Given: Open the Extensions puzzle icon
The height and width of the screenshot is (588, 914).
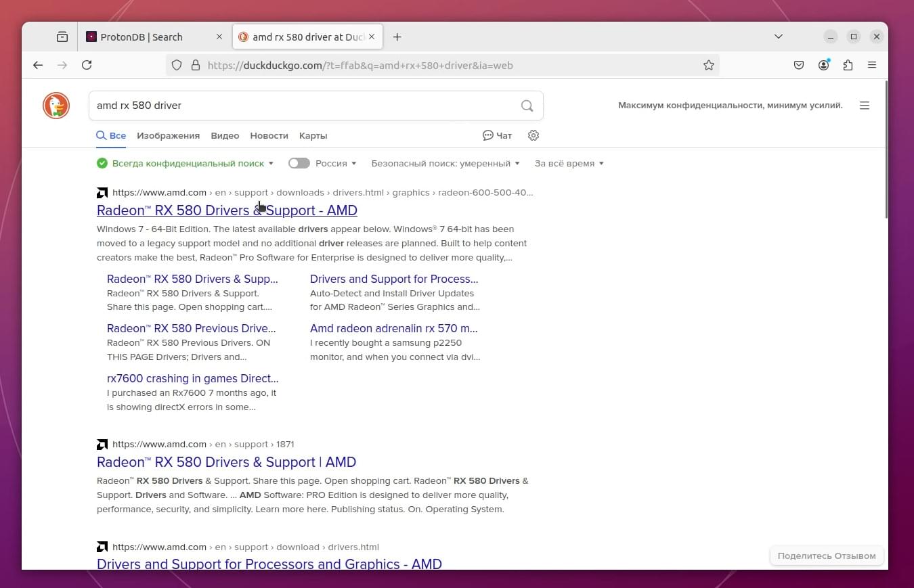Looking at the screenshot, I should (x=848, y=65).
